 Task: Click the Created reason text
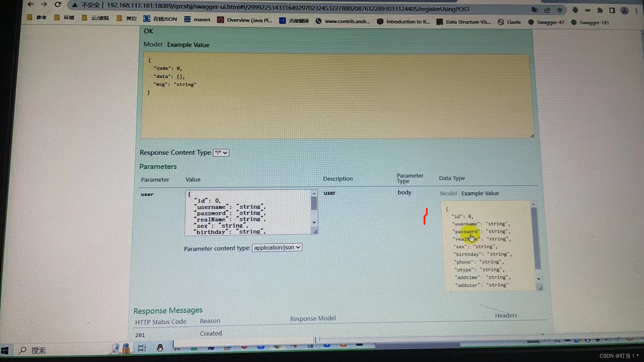pos(211,334)
